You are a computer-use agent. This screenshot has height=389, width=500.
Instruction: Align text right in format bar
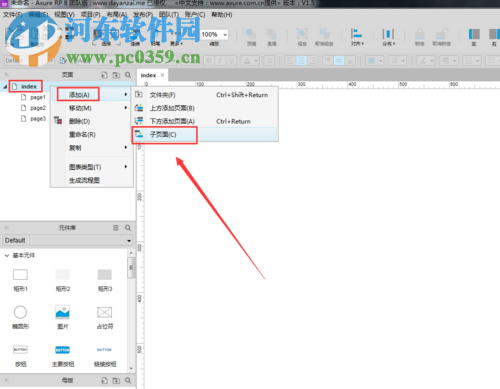(312, 61)
